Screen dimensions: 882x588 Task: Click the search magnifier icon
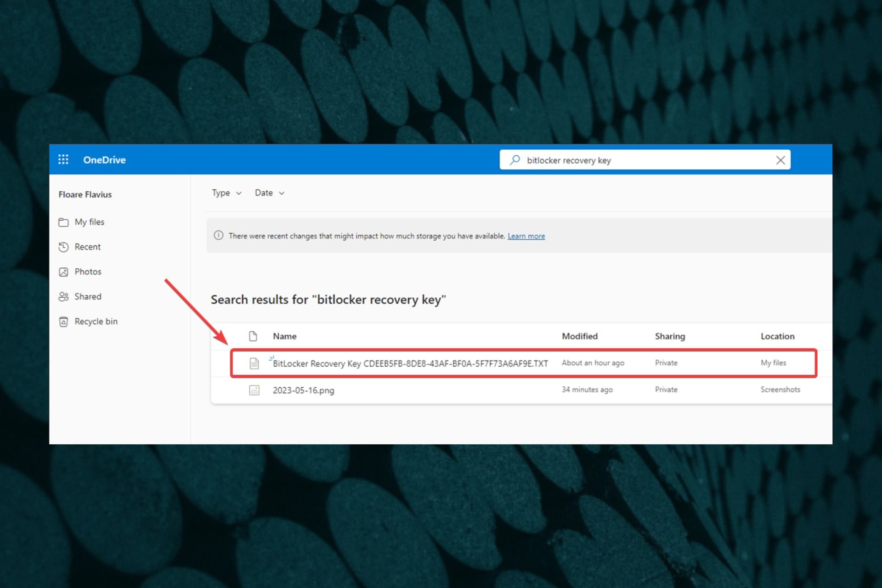(515, 160)
